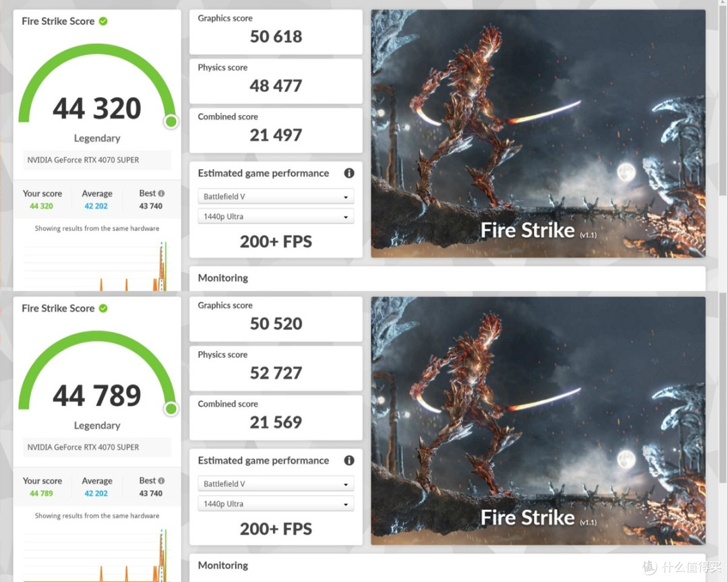This screenshot has width=728, height=582.
Task: Click the Average value 42 202 in the bottom panel
Action: [x=96, y=493]
